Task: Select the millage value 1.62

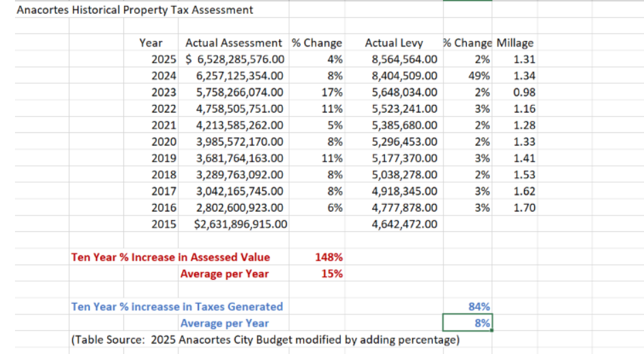Action: pyautogui.click(x=525, y=191)
